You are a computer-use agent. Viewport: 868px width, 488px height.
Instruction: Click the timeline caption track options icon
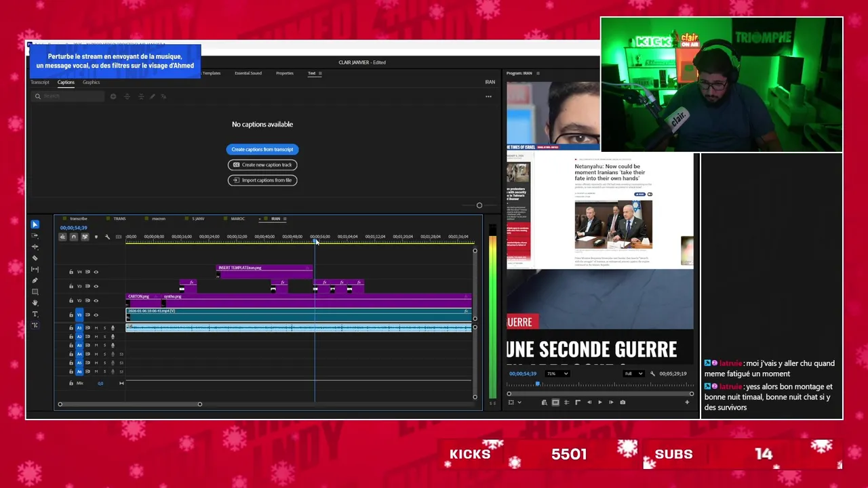point(119,237)
